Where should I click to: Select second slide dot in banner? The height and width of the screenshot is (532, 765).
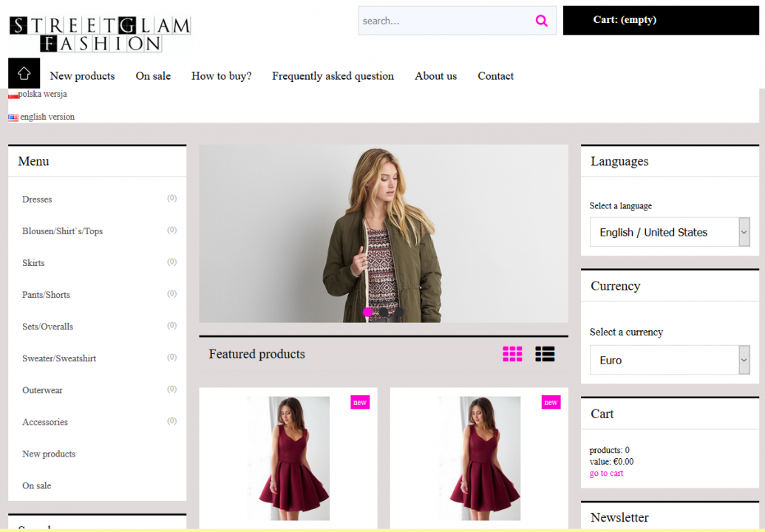tap(384, 312)
